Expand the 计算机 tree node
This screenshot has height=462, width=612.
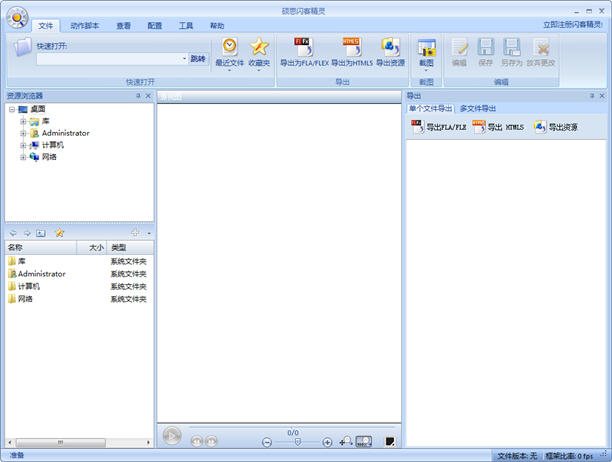coord(22,145)
